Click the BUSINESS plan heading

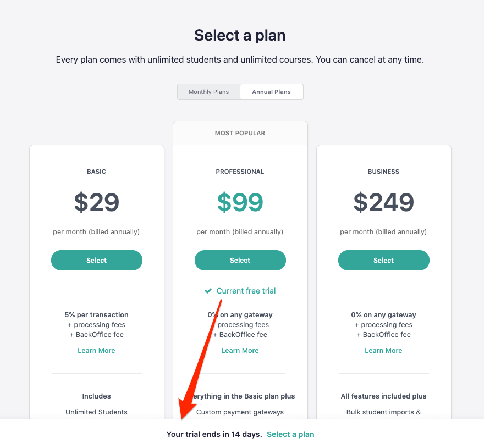384,172
